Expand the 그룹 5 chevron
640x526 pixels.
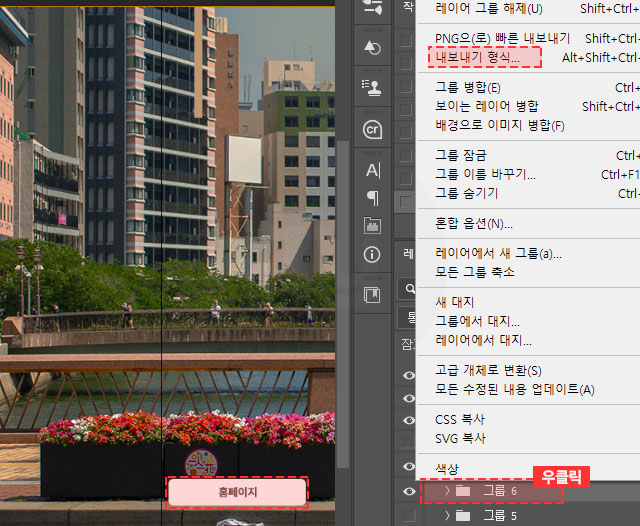[x=447, y=516]
